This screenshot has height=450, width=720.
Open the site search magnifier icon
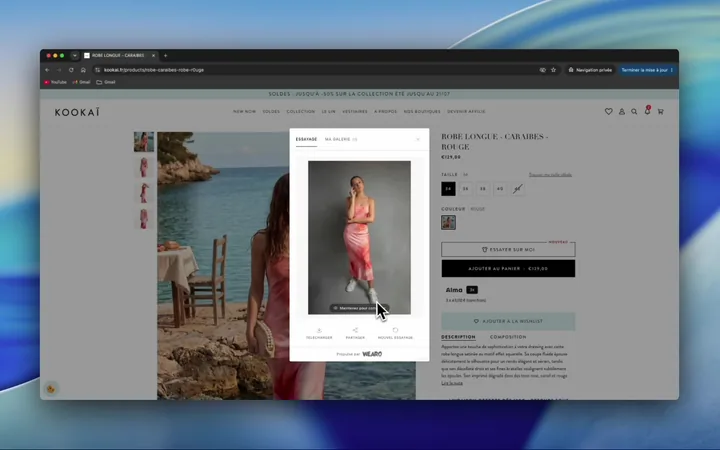(x=634, y=112)
